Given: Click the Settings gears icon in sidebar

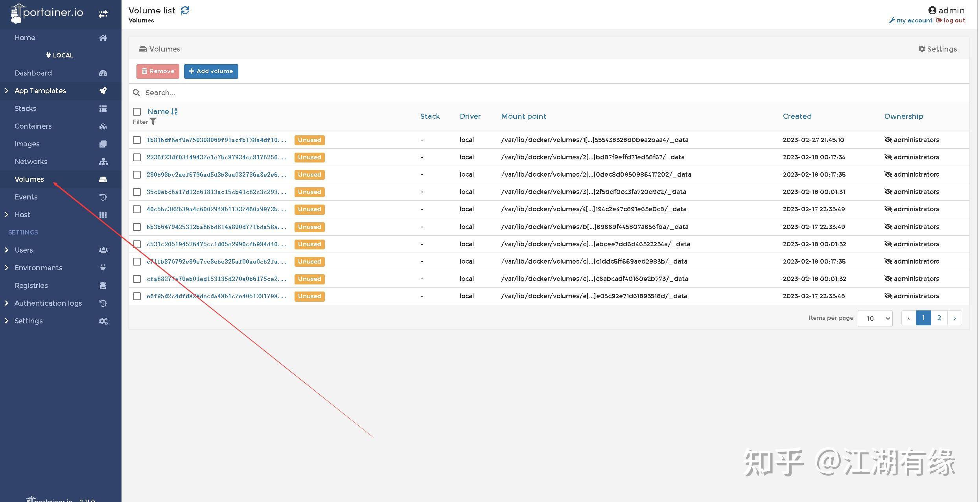Looking at the screenshot, I should (103, 321).
